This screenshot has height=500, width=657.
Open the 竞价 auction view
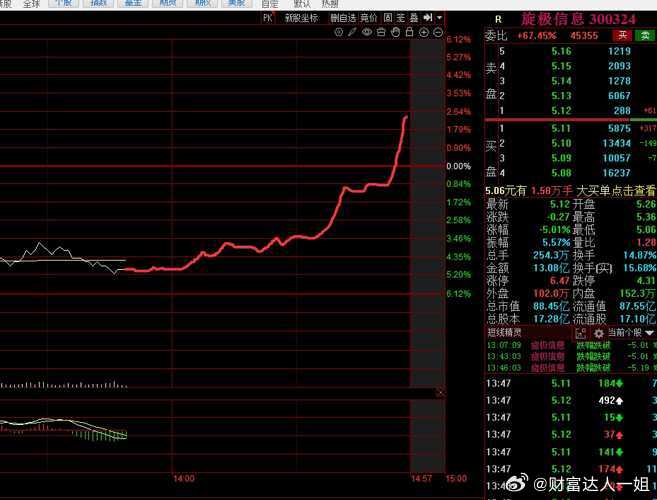tap(368, 18)
